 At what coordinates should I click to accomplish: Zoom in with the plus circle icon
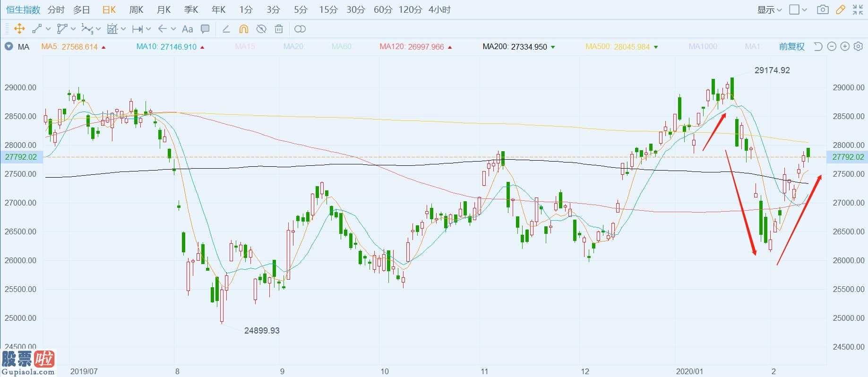click(845, 46)
